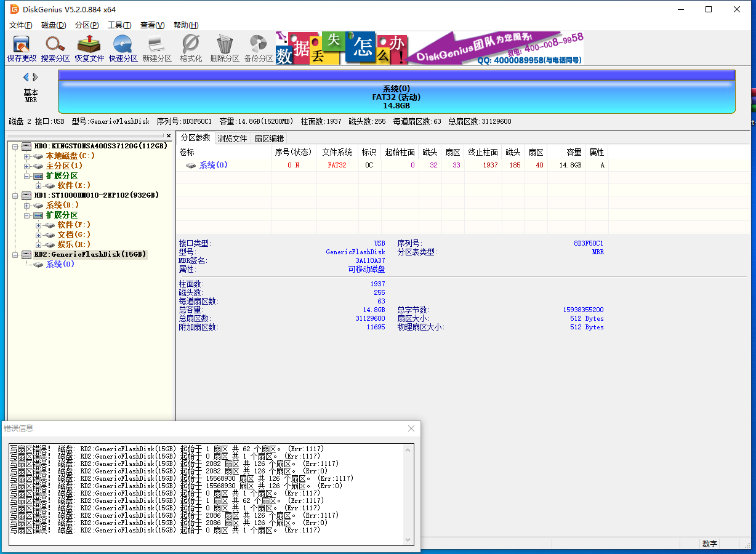Viewport: 756px width, 554px height.
Task: Click the DiskGenius app icon in title bar
Action: click(x=14, y=9)
